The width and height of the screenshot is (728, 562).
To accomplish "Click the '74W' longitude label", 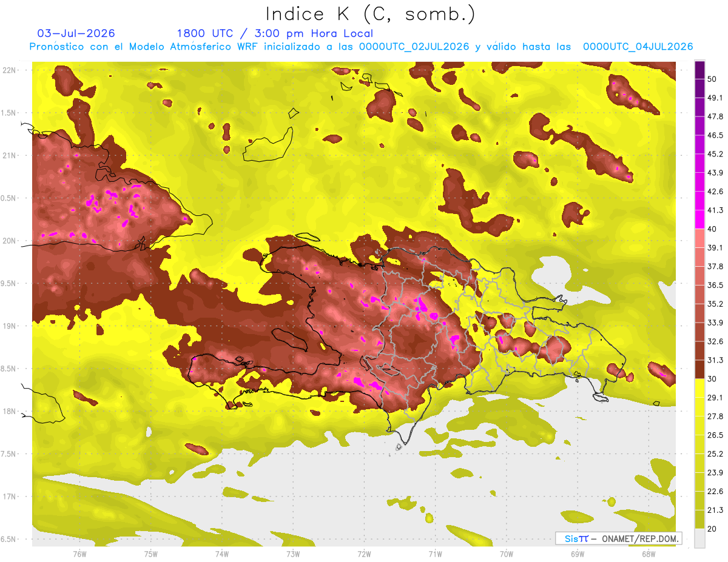I will click(222, 554).
